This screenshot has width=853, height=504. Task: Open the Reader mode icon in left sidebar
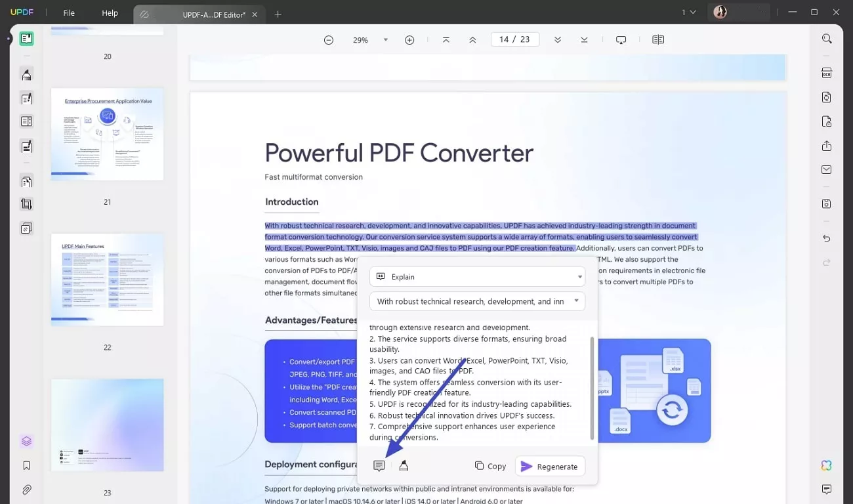[26, 39]
